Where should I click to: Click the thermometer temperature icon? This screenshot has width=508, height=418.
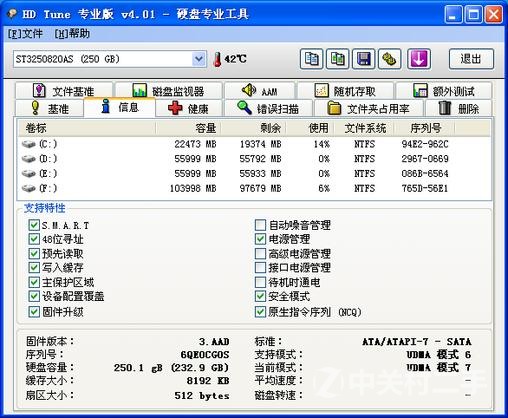217,59
